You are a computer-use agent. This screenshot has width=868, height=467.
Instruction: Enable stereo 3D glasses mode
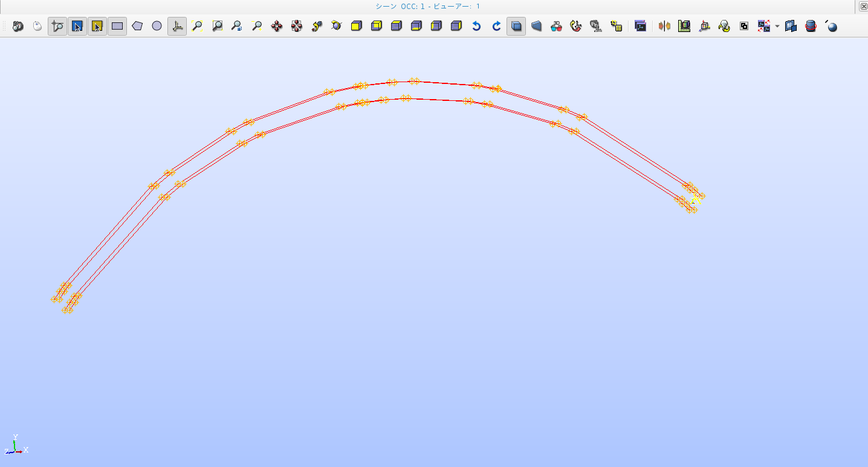556,26
